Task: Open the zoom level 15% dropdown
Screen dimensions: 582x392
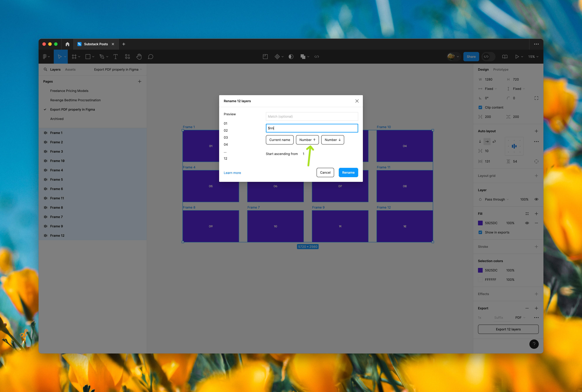Action: 533,57
